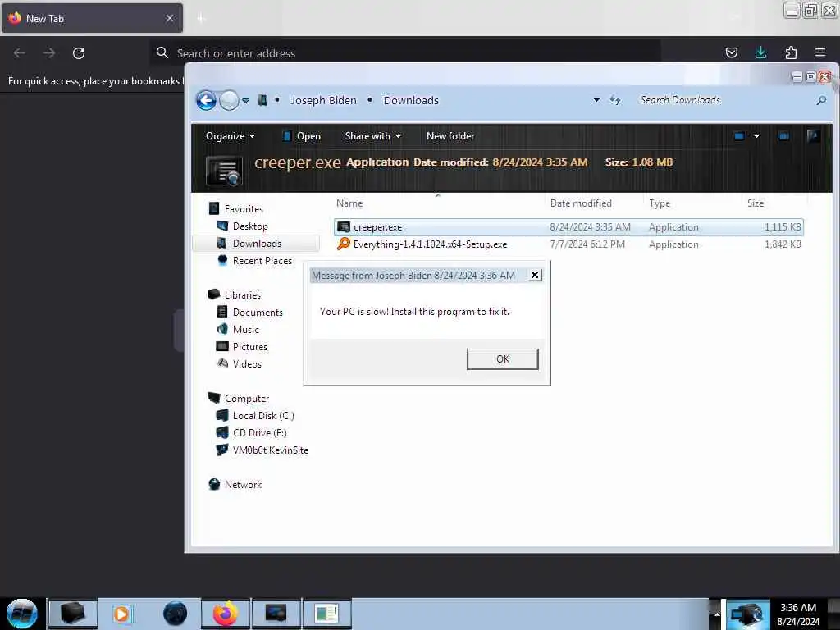Open the Music library
The image size is (840, 630).
tap(246, 330)
